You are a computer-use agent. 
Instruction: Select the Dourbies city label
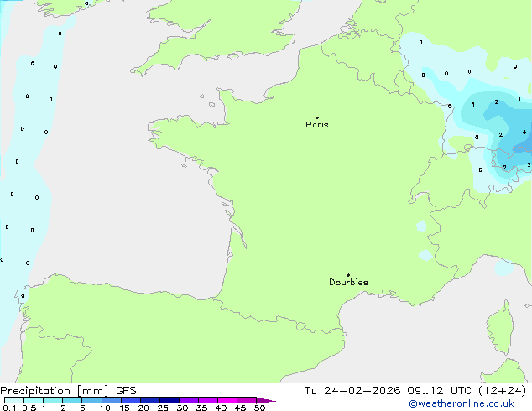tap(348, 282)
